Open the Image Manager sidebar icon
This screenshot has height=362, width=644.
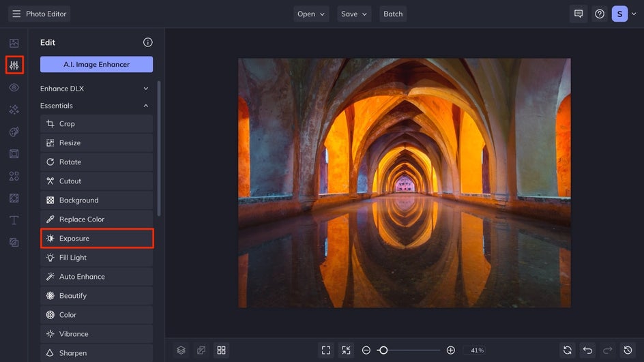[14, 44]
